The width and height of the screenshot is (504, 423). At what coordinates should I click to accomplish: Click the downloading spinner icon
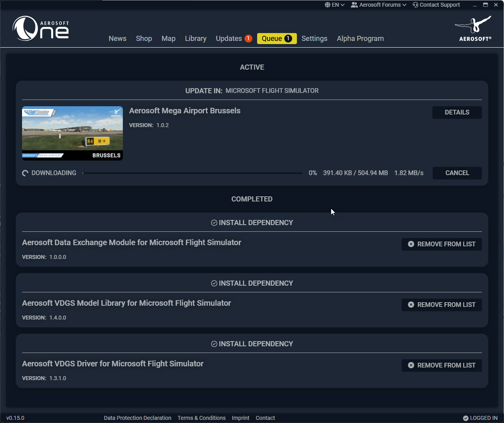(25, 173)
